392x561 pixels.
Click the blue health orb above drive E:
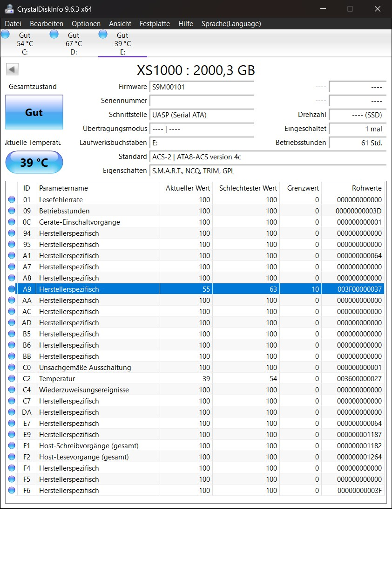[103, 34]
